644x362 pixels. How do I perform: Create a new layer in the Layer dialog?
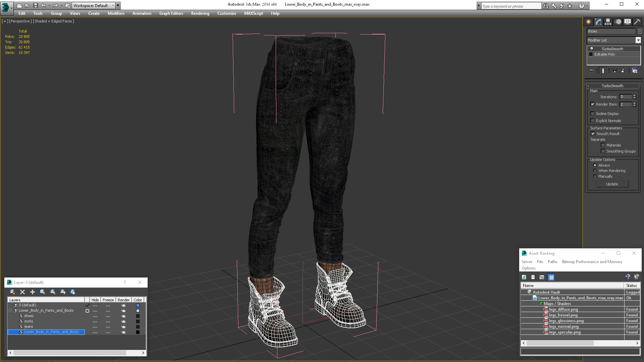[x=12, y=292]
